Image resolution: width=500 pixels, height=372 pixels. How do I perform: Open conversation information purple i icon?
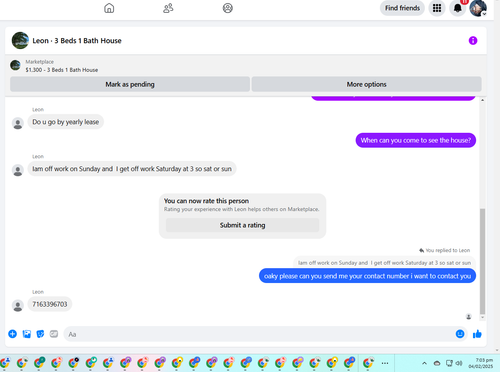473,41
